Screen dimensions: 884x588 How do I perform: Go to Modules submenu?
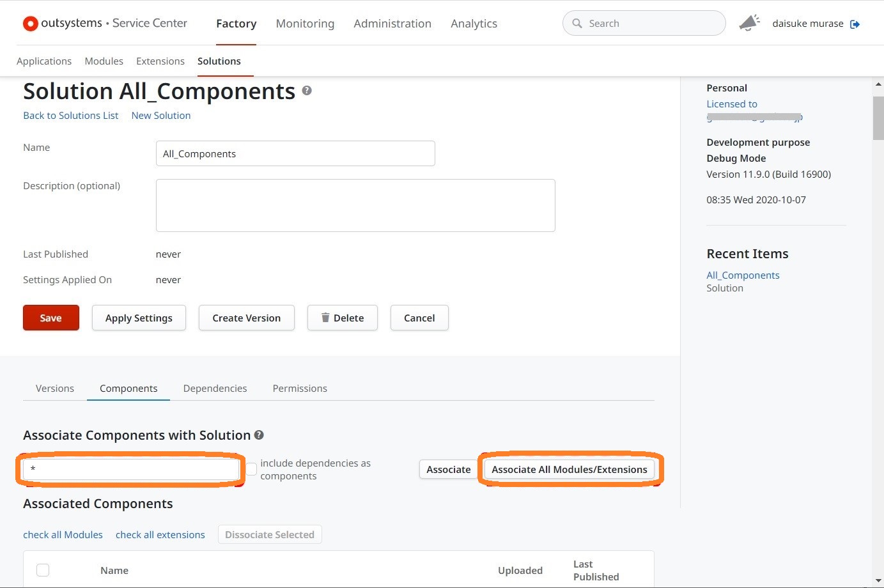[x=104, y=61]
